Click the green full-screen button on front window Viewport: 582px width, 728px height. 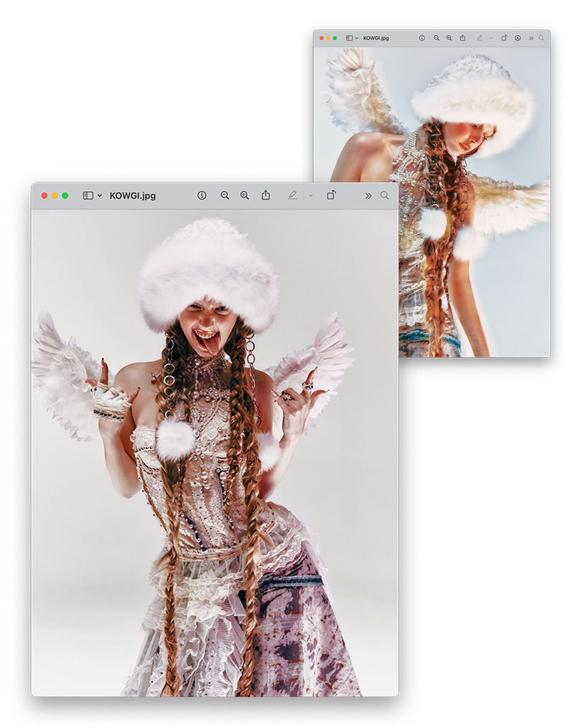(65, 196)
